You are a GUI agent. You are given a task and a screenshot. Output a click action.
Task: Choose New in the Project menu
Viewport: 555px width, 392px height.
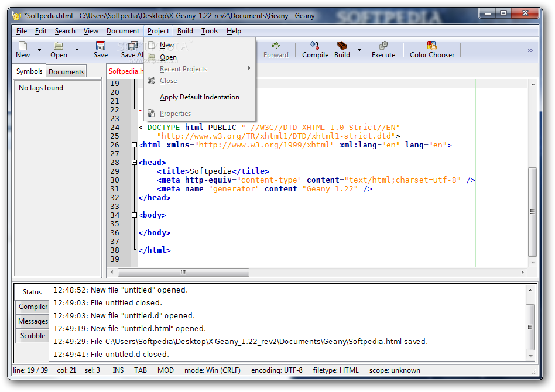[200, 45]
